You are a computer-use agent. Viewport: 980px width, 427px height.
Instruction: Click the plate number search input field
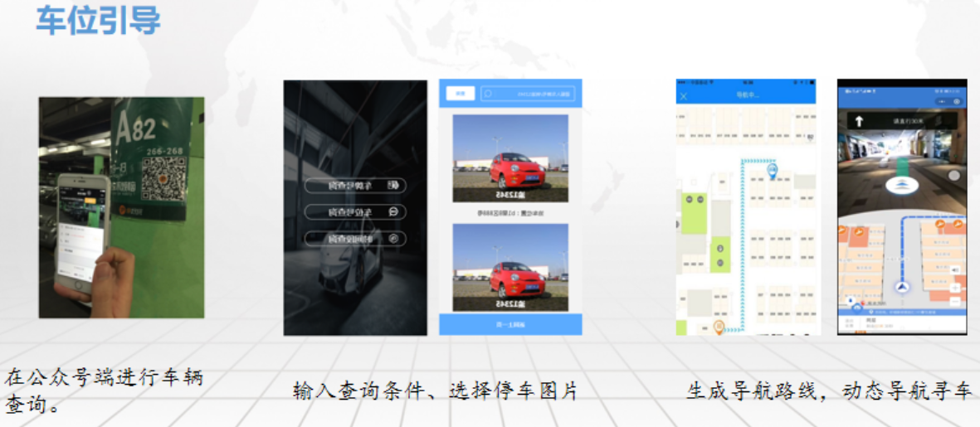[x=526, y=94]
